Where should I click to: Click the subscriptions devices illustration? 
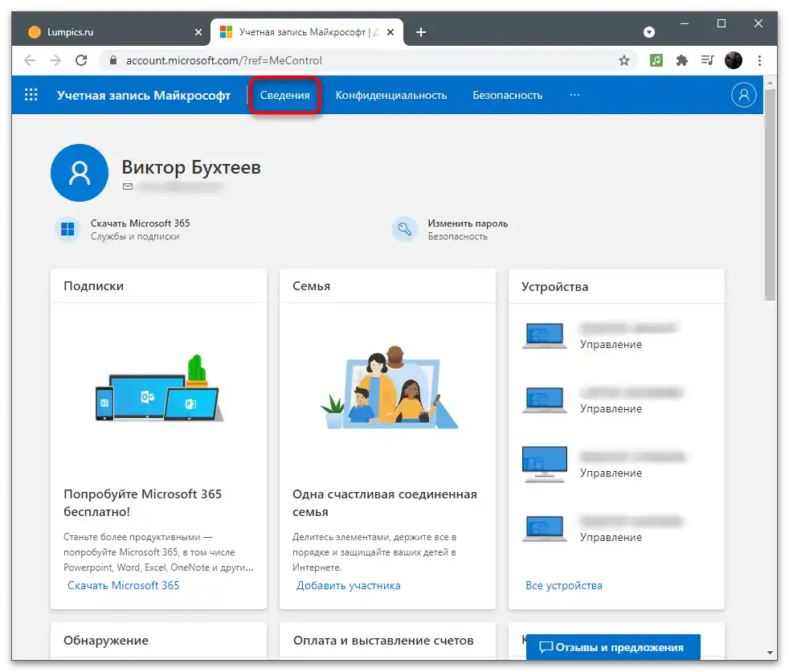point(159,388)
